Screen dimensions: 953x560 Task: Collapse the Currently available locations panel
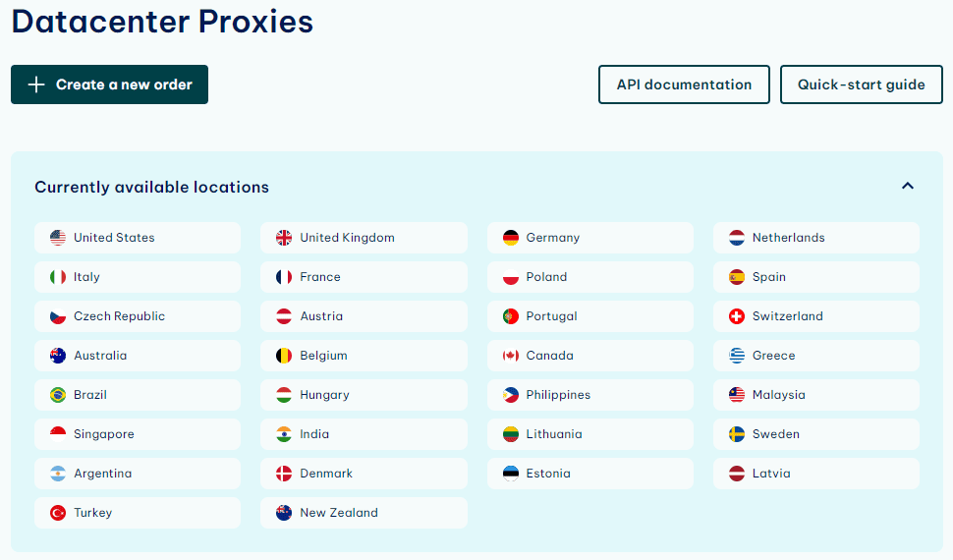click(908, 186)
